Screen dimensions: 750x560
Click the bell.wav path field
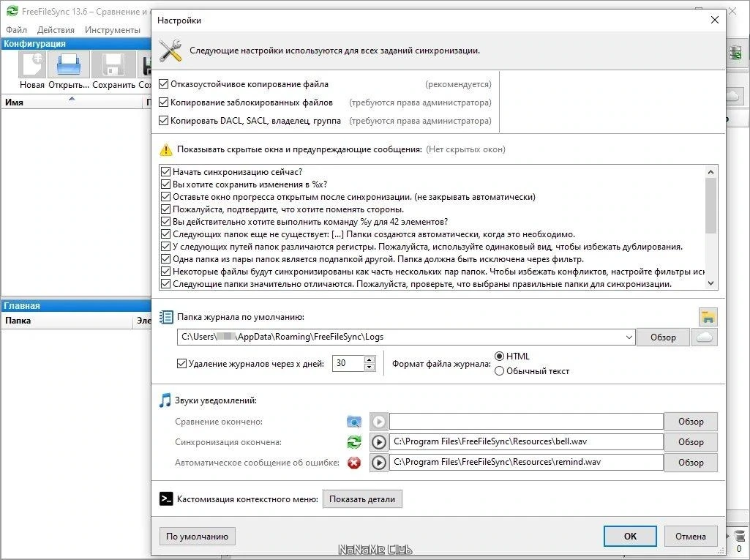tap(526, 442)
